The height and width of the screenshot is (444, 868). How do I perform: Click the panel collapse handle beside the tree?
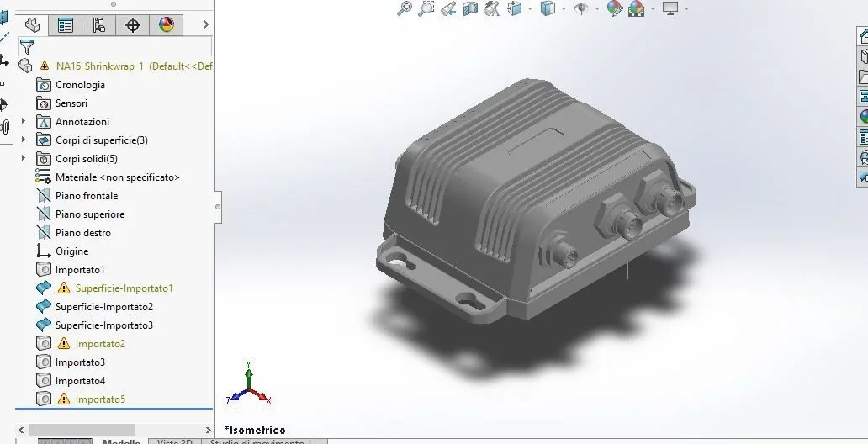(218, 207)
